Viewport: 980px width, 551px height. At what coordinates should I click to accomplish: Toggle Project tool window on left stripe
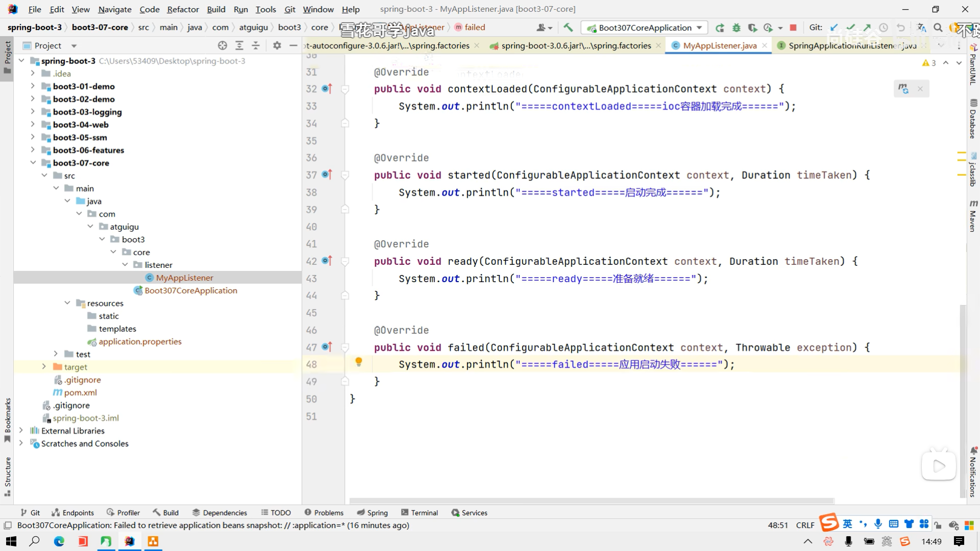7,56
